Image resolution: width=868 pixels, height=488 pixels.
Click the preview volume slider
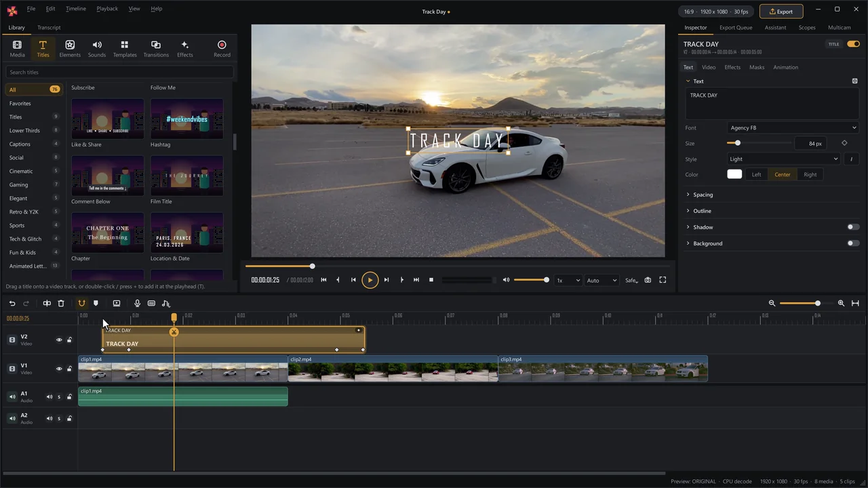tap(531, 280)
